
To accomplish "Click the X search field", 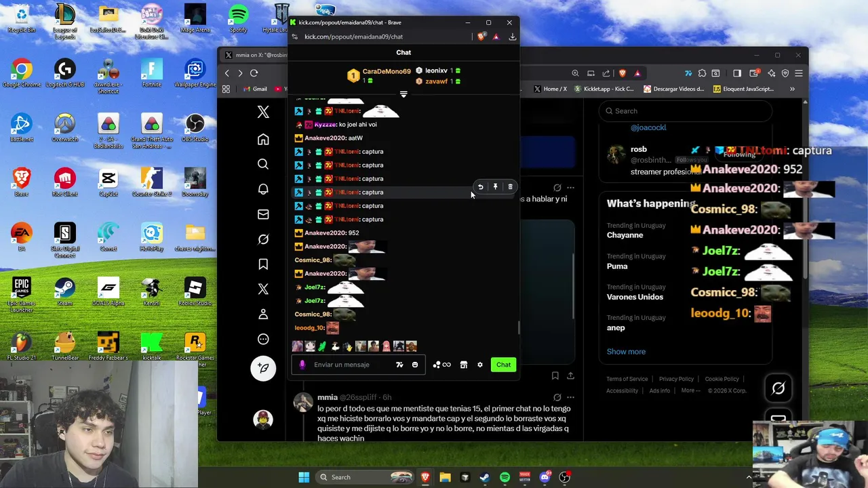I will pyautogui.click(x=686, y=111).
